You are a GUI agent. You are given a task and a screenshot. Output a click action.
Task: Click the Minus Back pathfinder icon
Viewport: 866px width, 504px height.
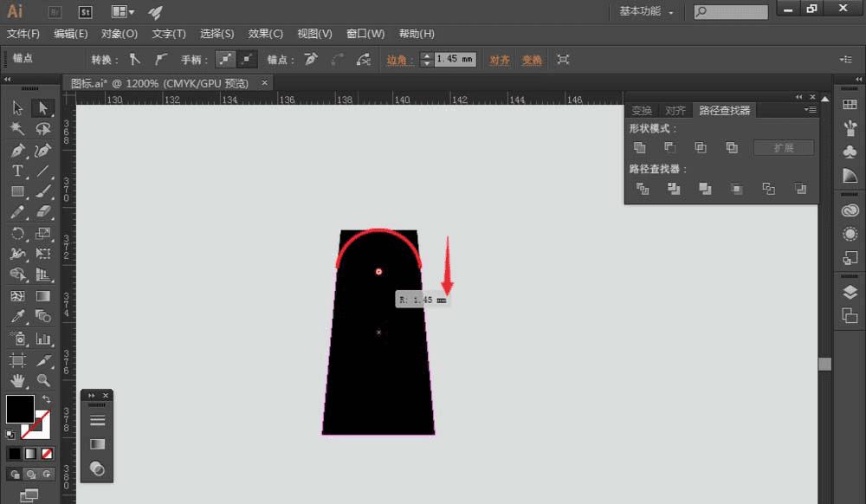coord(799,189)
